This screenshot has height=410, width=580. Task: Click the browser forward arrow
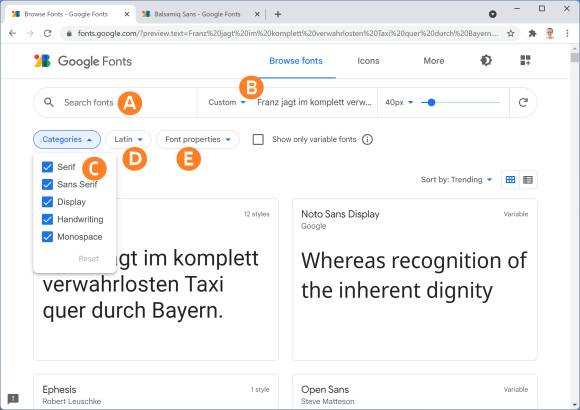pos(30,33)
